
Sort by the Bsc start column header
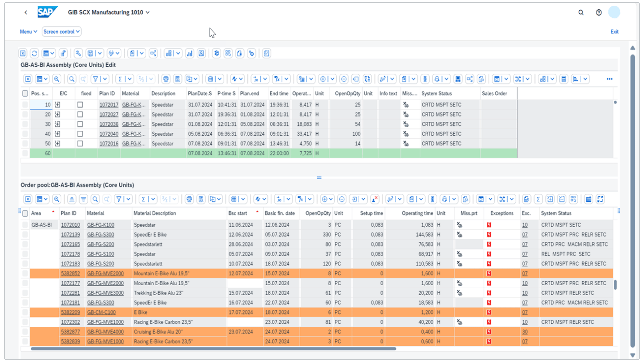238,213
